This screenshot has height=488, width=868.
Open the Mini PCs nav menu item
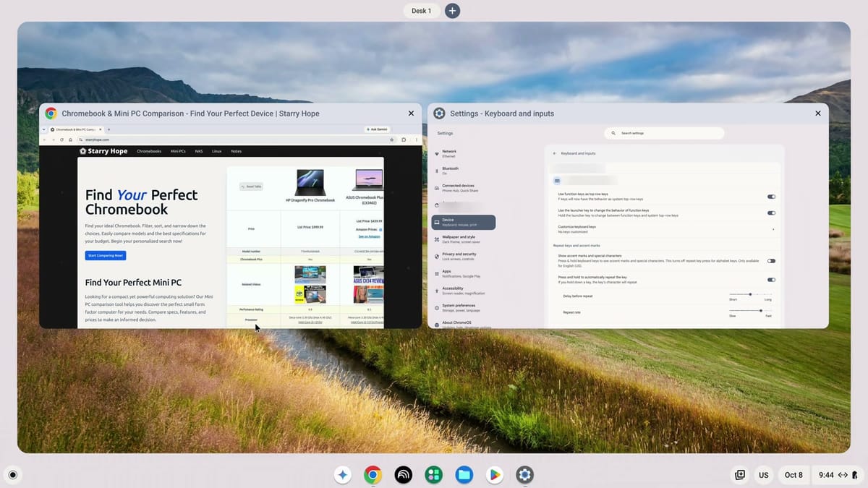pyautogui.click(x=178, y=151)
